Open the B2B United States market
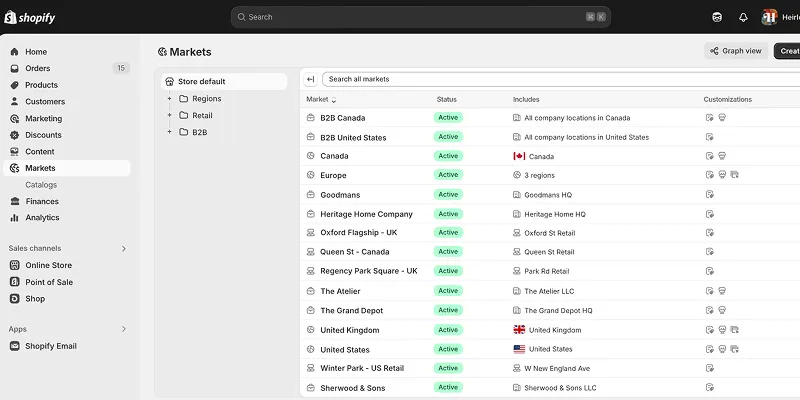 click(x=353, y=138)
